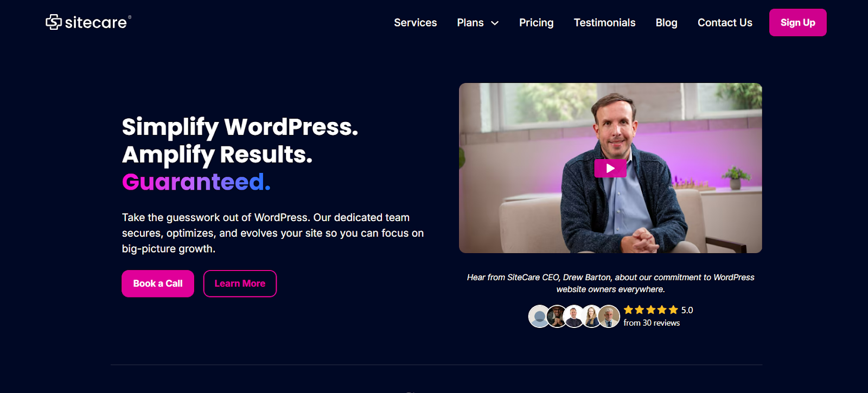Open the Testimonials link
868x393 pixels.
[604, 23]
